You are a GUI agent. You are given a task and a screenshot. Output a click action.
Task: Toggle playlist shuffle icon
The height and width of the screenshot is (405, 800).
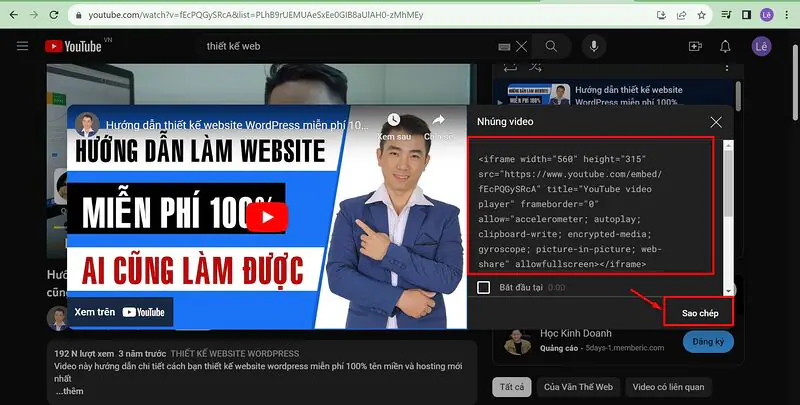pyautogui.click(x=535, y=67)
